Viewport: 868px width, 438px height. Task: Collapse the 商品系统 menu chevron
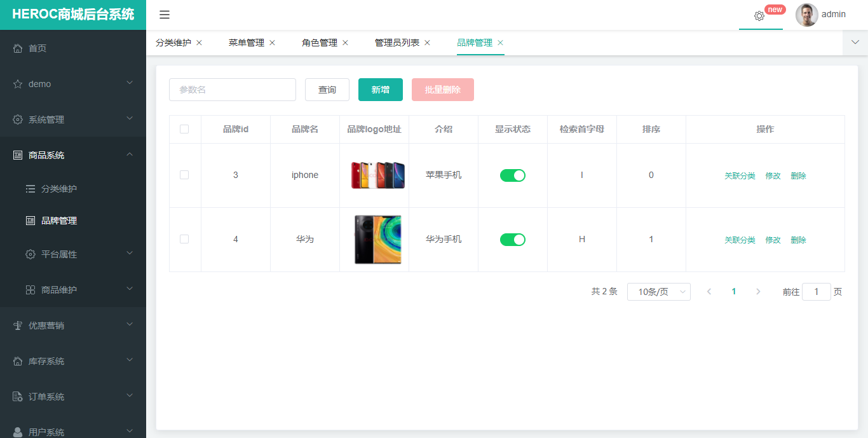coord(130,154)
